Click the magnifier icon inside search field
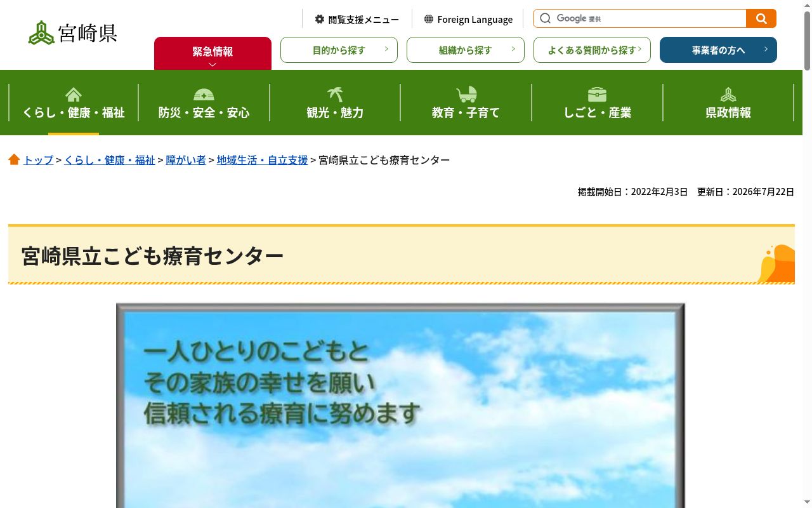 545,18
